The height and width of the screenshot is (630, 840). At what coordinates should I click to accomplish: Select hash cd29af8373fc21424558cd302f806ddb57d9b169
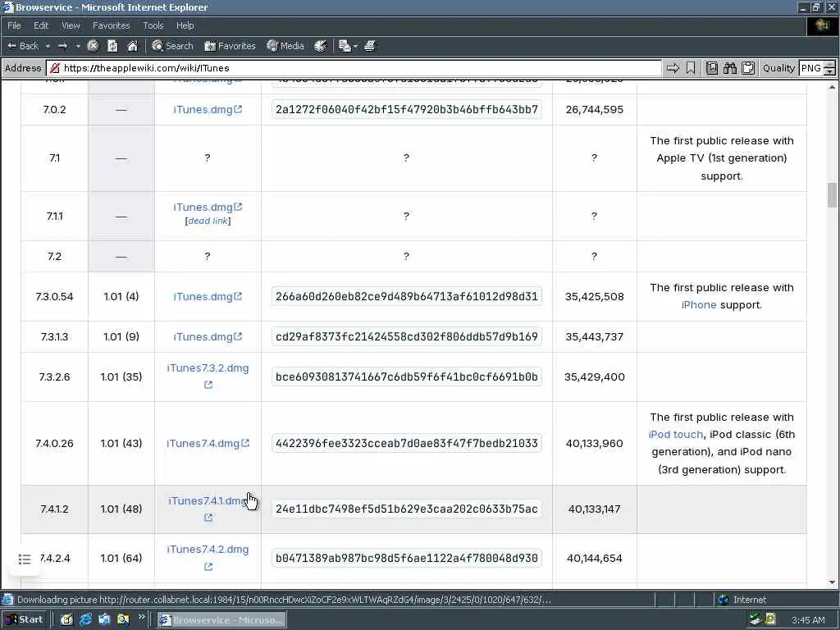(x=407, y=336)
